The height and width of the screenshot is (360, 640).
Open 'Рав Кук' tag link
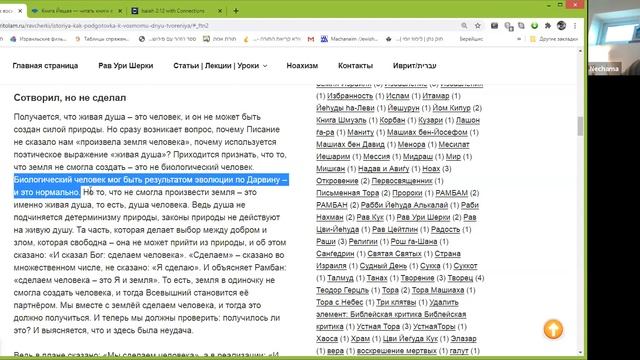click(x=370, y=217)
